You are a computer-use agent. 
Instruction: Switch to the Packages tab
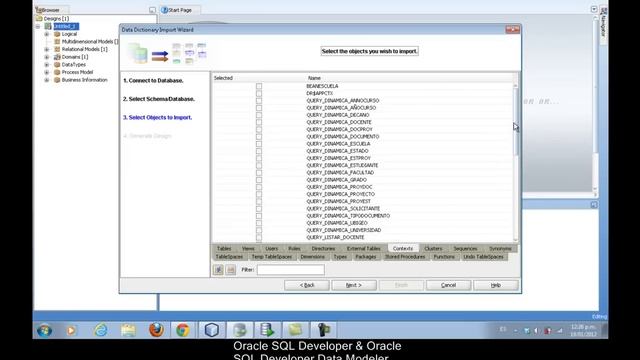click(x=365, y=257)
